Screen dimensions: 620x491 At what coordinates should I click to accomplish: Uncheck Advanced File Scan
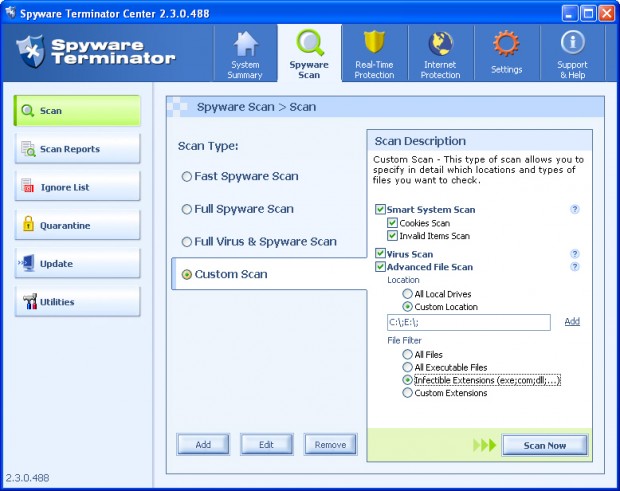coord(380,266)
